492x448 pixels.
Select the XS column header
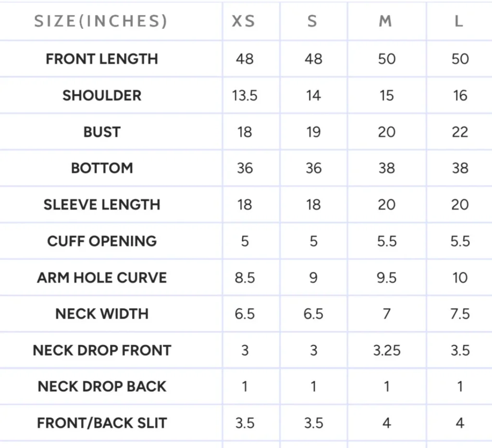pyautogui.click(x=244, y=22)
